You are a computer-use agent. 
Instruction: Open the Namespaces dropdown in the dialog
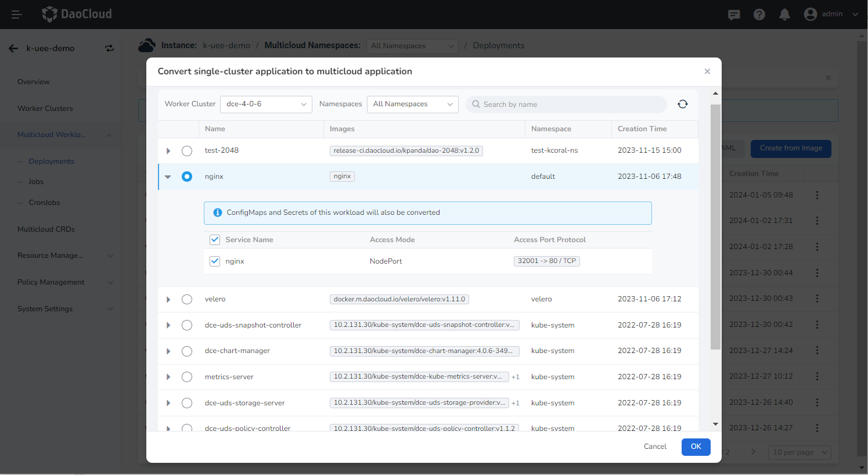point(412,105)
